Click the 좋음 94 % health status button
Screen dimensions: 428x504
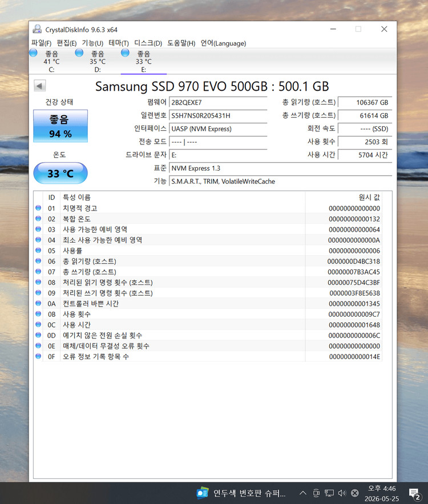pos(60,126)
